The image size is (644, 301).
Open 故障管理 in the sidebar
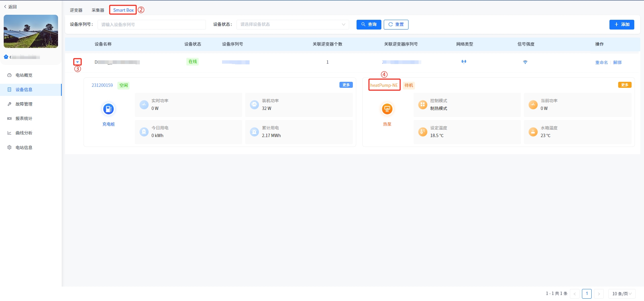pos(24,104)
